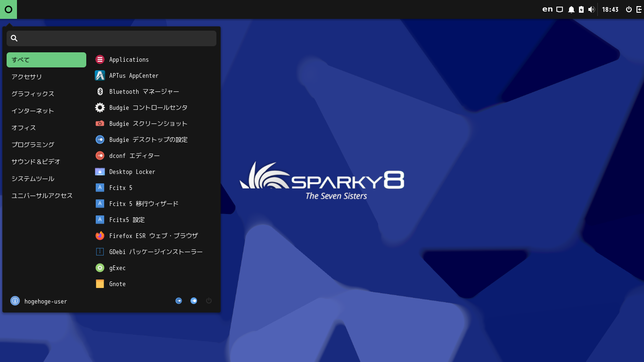Start Budgie スクリーンショット camera icon
Image resolution: width=644 pixels, height=362 pixels.
100,123
